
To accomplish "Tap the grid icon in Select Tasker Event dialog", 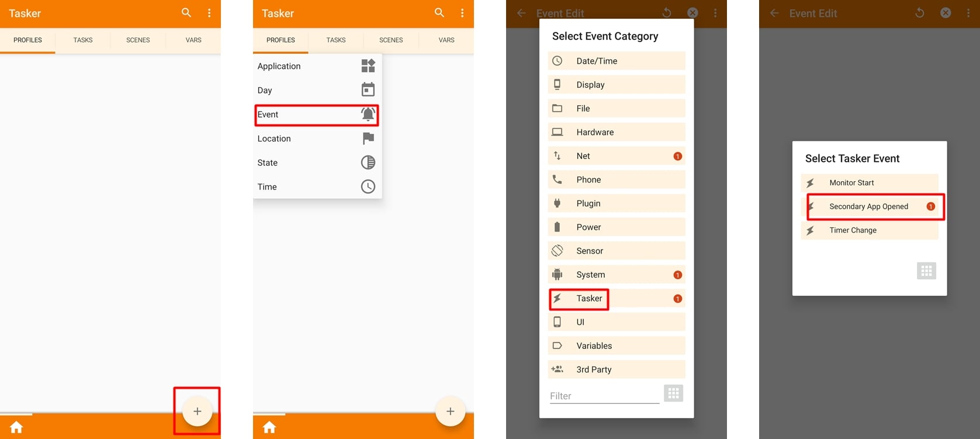I will 926,271.
